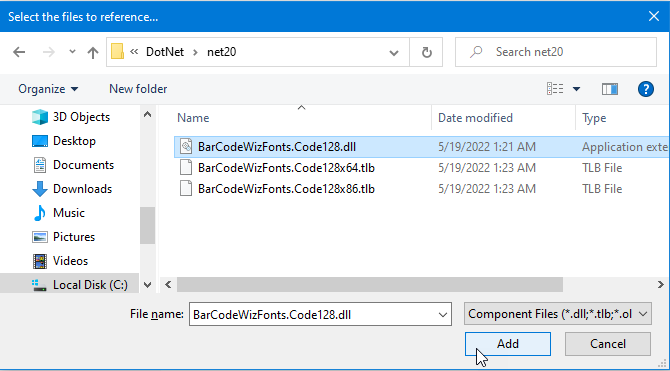Open Help with the question mark icon
Viewport: 670px width, 371px height.
tap(646, 89)
